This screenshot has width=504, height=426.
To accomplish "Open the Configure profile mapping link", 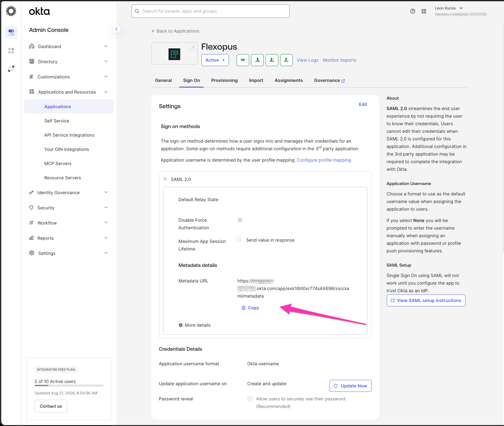I will (x=324, y=160).
